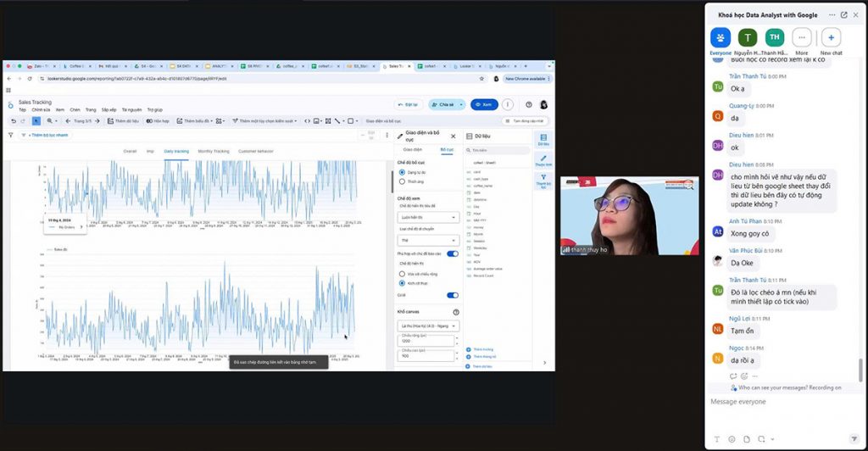This screenshot has width=868, height=451.
Task: Open Thanh bộ lọc side panel icon
Action: 543,181
